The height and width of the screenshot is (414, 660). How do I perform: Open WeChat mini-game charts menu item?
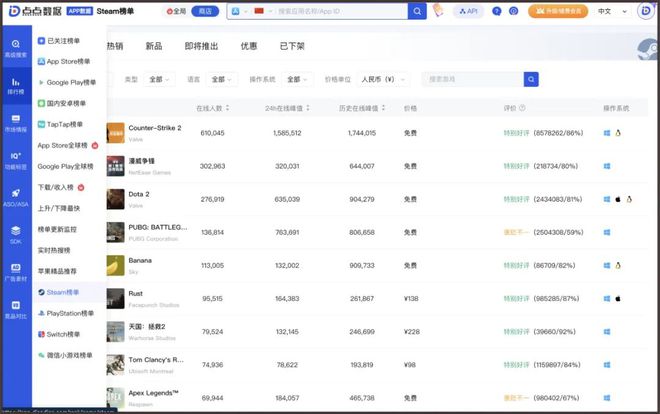pyautogui.click(x=65, y=355)
